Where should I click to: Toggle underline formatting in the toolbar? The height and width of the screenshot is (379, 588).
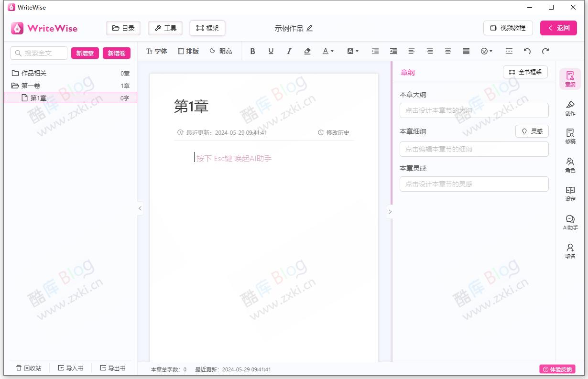click(x=271, y=51)
